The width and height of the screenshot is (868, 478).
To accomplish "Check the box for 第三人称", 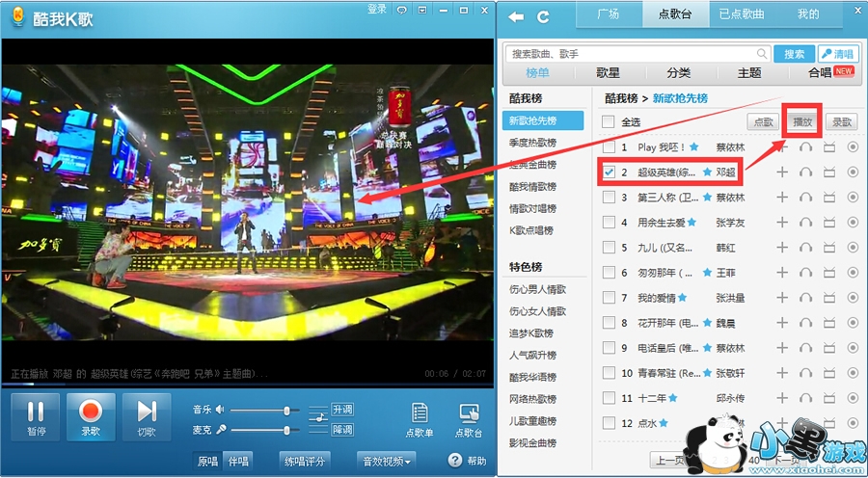I will [x=609, y=197].
